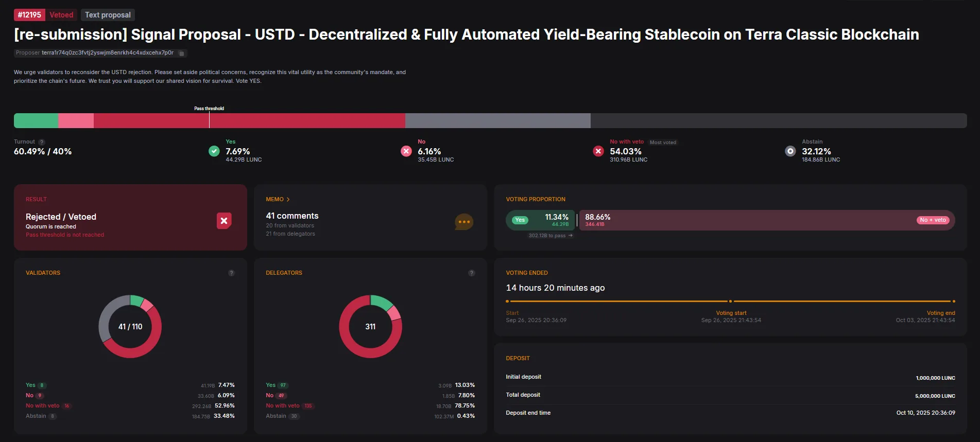Click the Turnout help question mark
This screenshot has height=442, width=980.
tap(42, 142)
